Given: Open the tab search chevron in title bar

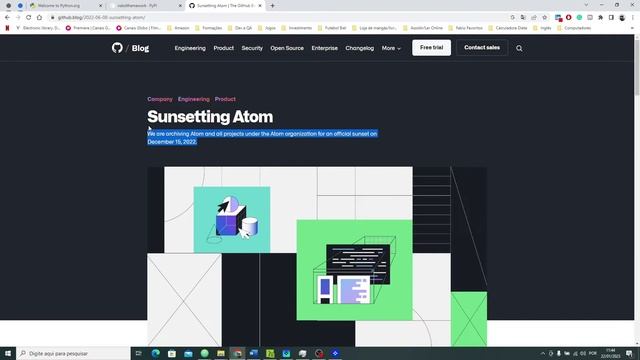Looking at the screenshot, I should click(586, 5).
